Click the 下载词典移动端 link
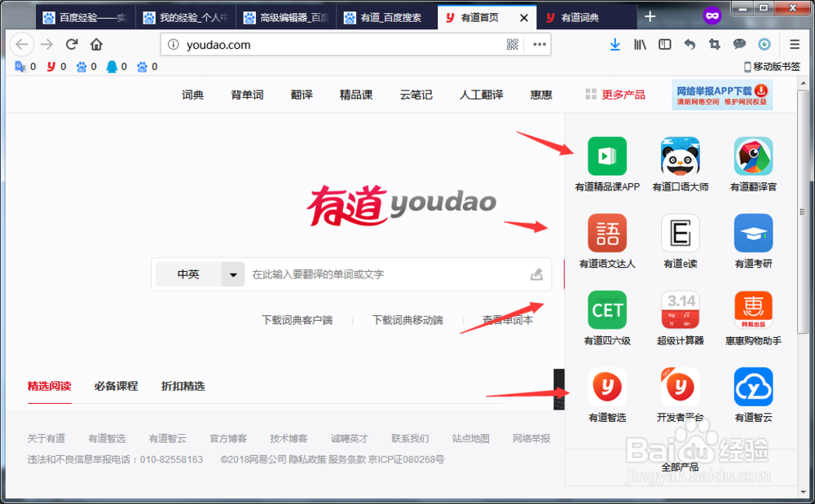 pos(407,320)
